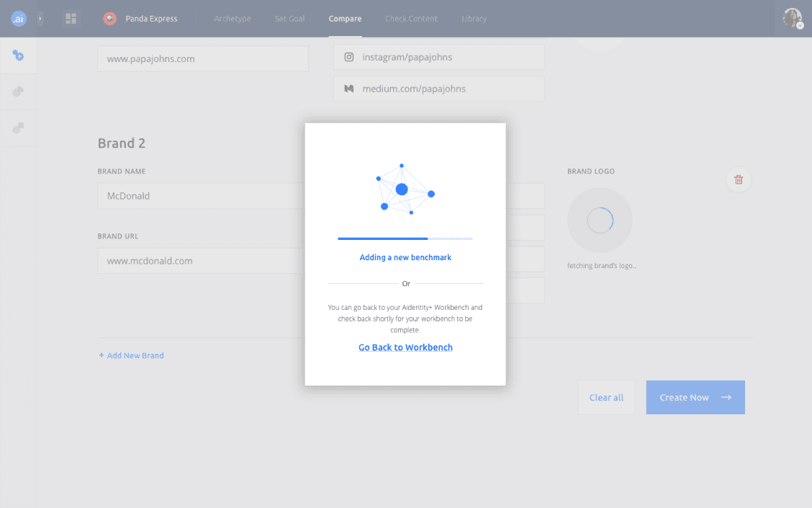The width and height of the screenshot is (812, 508).
Task: Click the Panda Express brand logo icon
Action: 110,19
